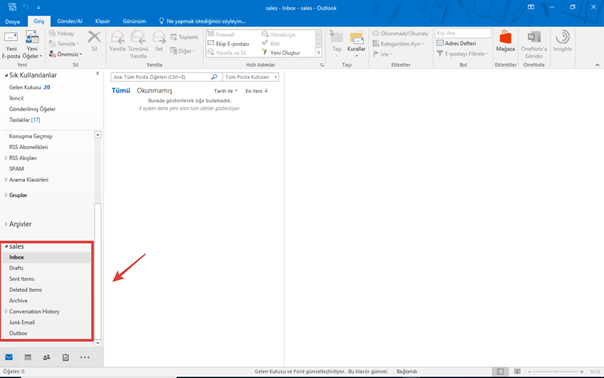Open the Mağaza store add-ins

click(505, 41)
